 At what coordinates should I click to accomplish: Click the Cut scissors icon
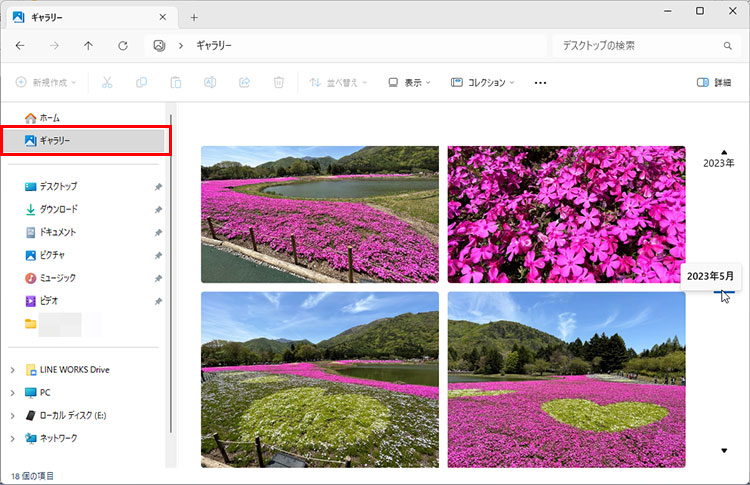pos(107,82)
